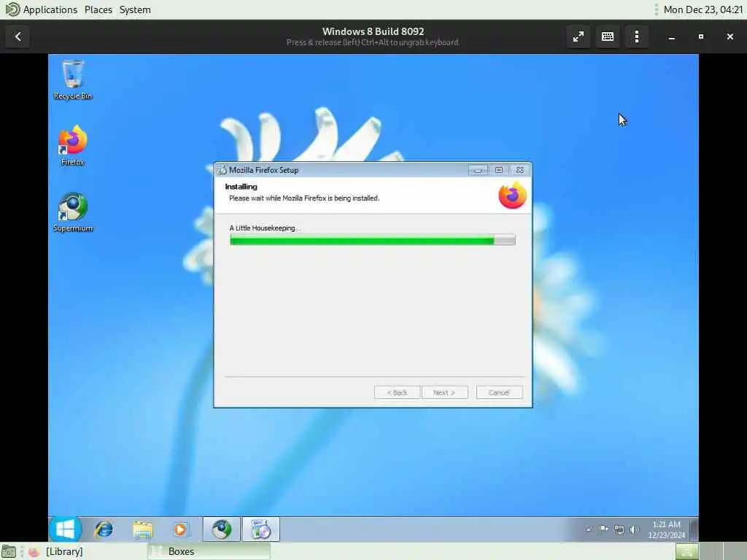
Task: Click the Back button in Firefox Setup
Action: coord(398,392)
